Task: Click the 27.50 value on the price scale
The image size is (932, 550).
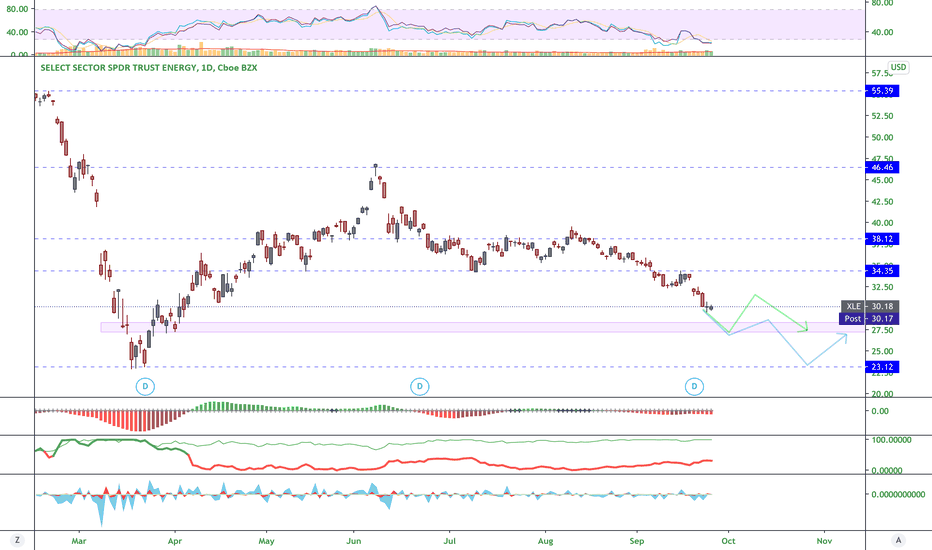Action: pos(882,330)
